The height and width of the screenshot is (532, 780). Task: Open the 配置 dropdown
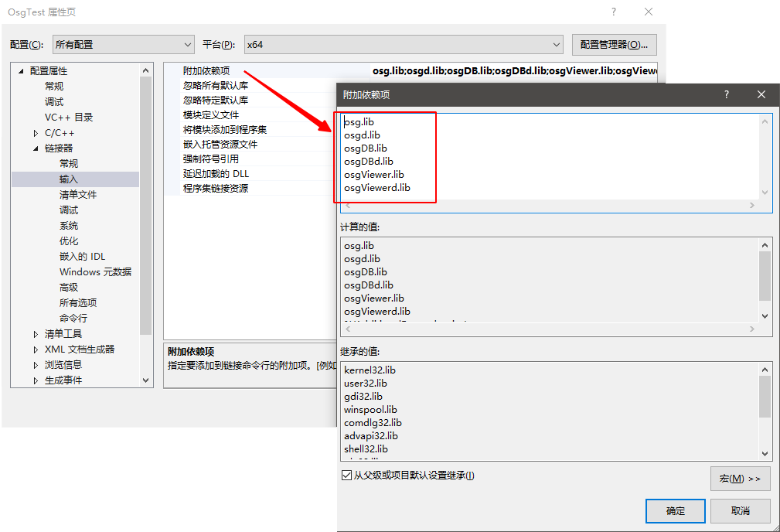coord(123,45)
